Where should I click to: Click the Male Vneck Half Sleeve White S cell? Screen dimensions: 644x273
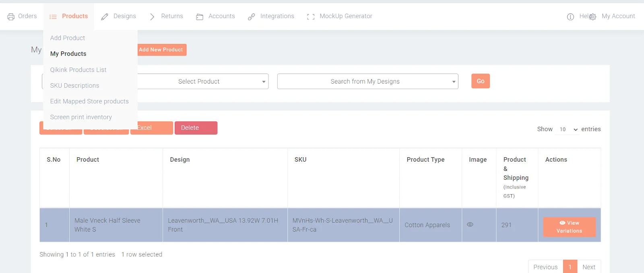tap(116, 225)
